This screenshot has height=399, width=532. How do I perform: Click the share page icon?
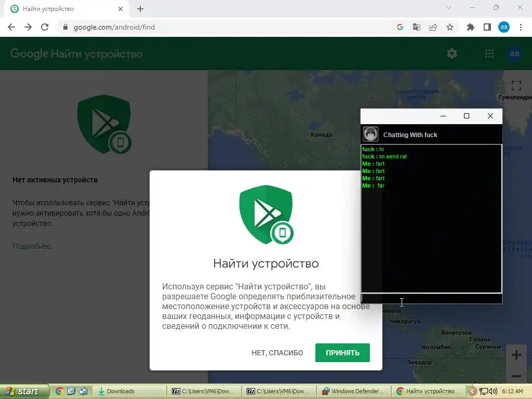tap(433, 27)
